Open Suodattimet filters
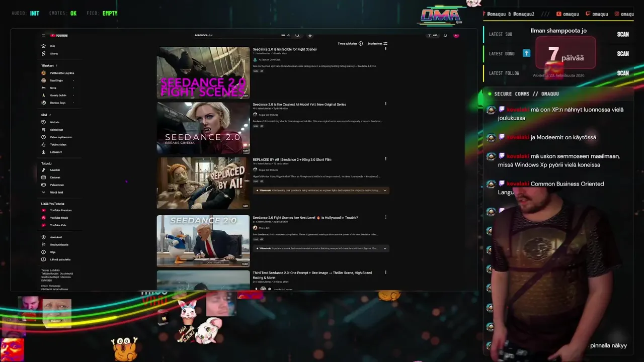644x362 pixels. 377,44
